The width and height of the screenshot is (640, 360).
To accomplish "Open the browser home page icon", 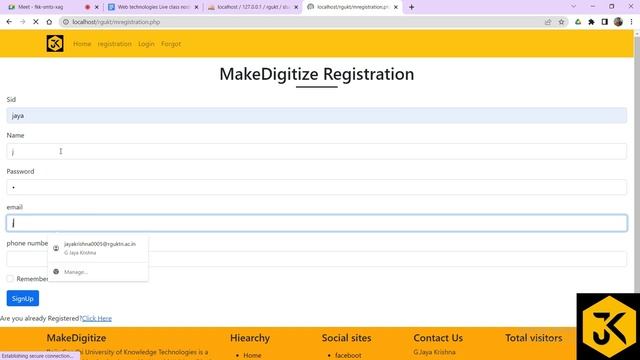I will [49, 22].
